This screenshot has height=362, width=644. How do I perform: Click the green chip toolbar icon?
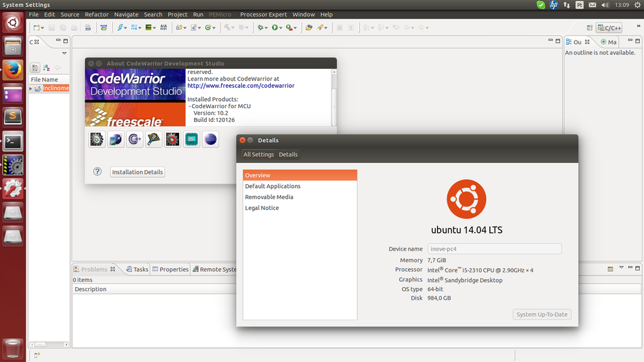click(149, 28)
